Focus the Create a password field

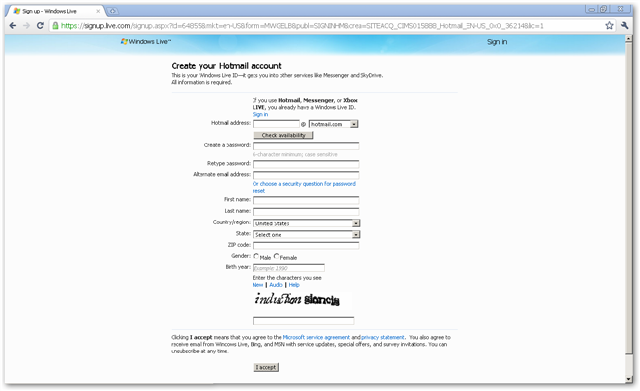(306, 146)
